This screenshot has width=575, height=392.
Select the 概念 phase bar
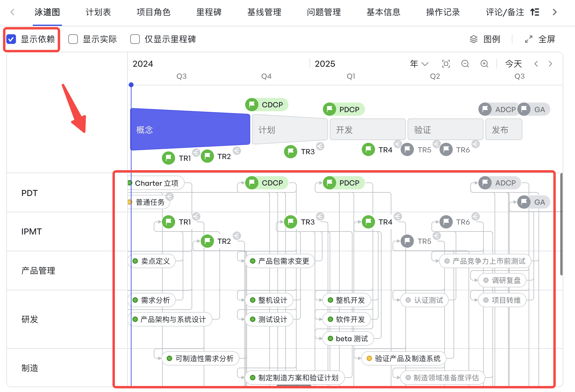tap(190, 129)
